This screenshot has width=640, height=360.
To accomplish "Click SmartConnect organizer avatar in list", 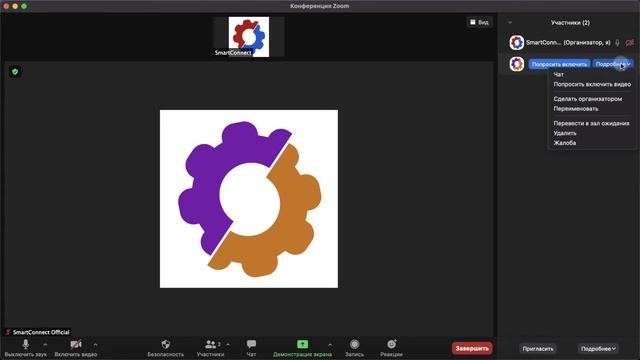I will coord(516,42).
